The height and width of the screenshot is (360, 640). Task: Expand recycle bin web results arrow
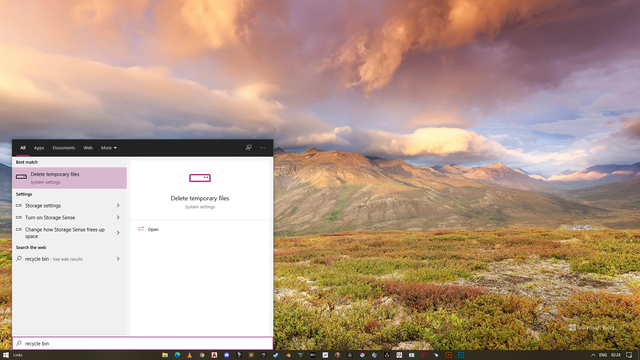[118, 258]
